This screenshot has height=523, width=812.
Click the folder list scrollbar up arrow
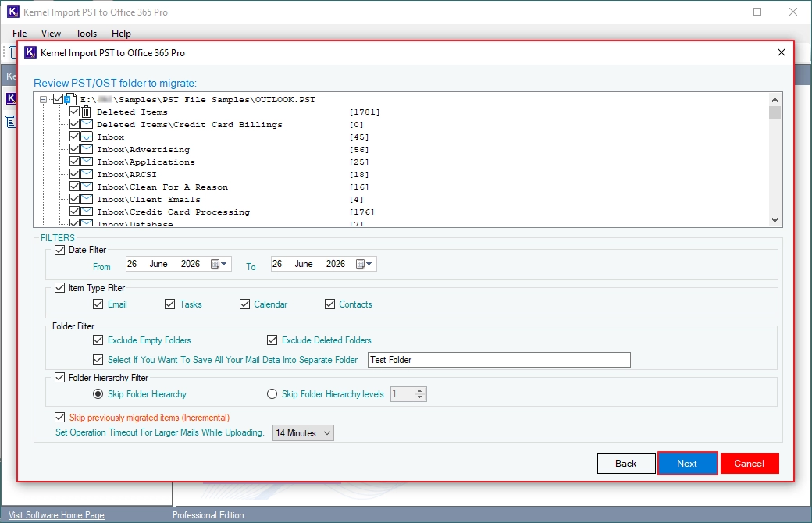tap(775, 99)
